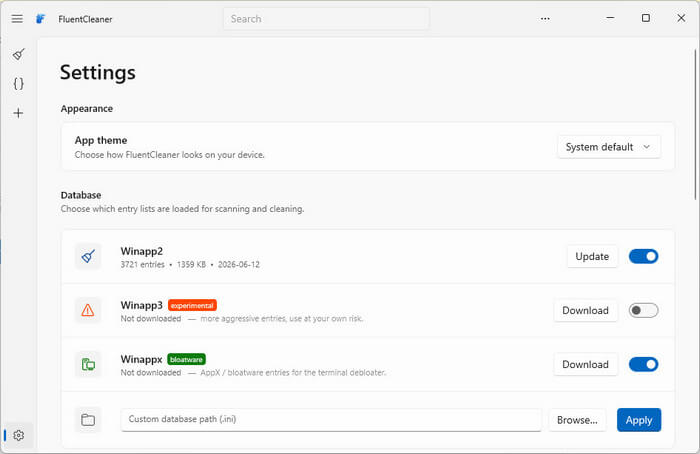
Task: Open the three-dots more options menu
Action: 545,19
